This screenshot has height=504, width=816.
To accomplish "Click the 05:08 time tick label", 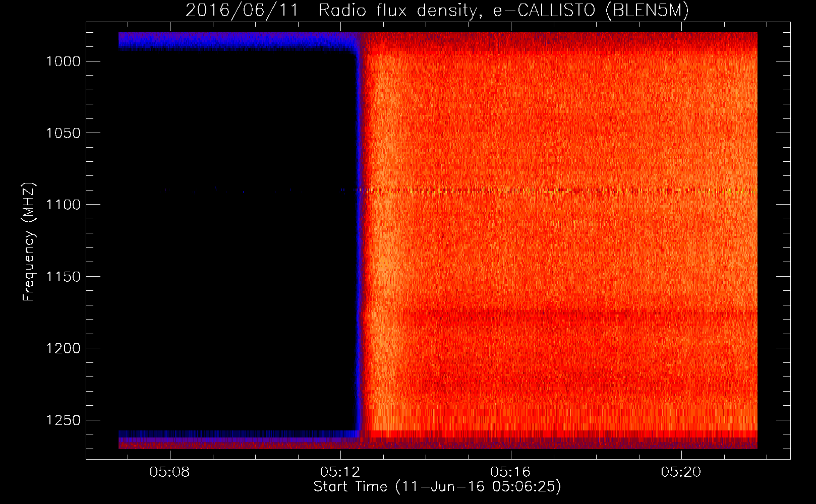I will point(170,472).
